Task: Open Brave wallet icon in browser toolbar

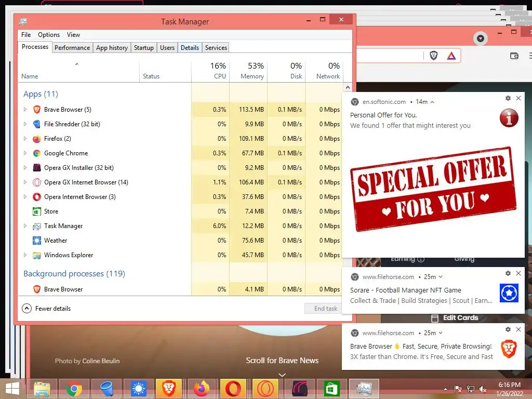Action: click(514, 56)
